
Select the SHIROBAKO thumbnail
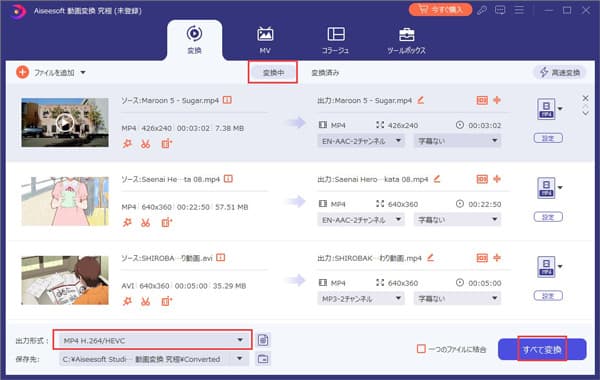click(x=65, y=280)
